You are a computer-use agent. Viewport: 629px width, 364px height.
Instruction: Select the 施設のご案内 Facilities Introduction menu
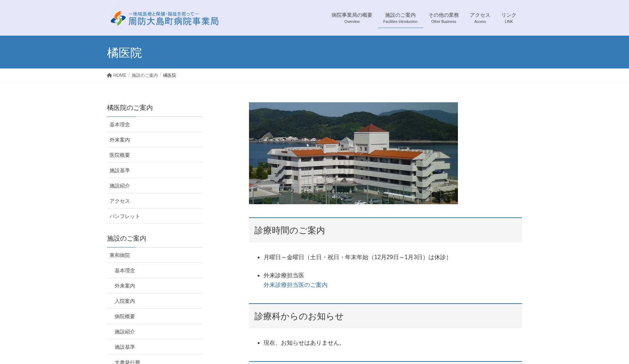click(400, 18)
